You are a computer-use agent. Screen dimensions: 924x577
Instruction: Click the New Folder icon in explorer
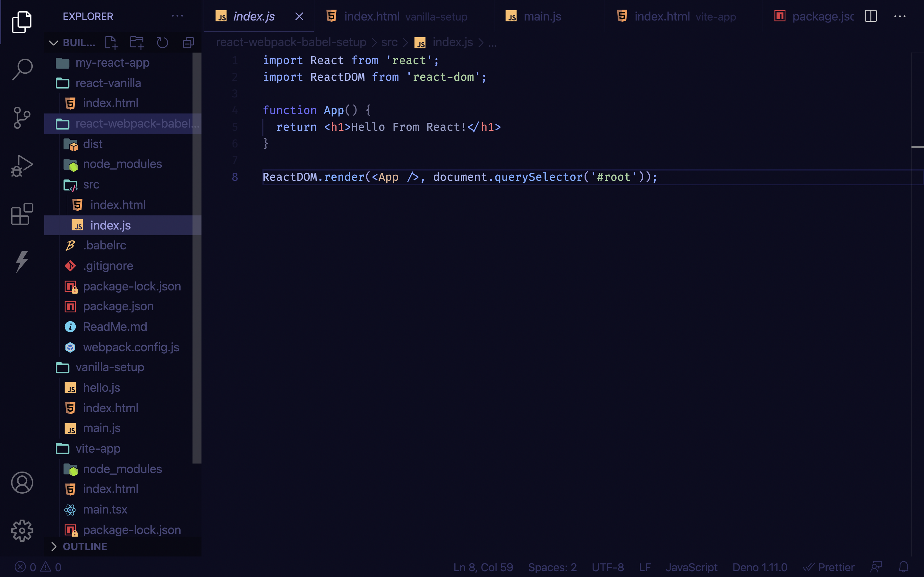(137, 43)
